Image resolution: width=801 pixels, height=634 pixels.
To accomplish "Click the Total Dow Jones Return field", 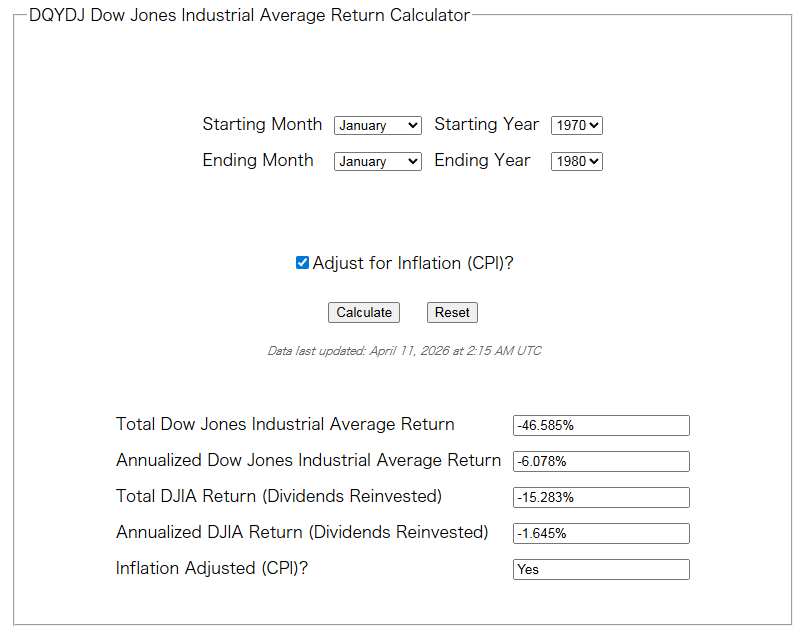I will pyautogui.click(x=600, y=425).
